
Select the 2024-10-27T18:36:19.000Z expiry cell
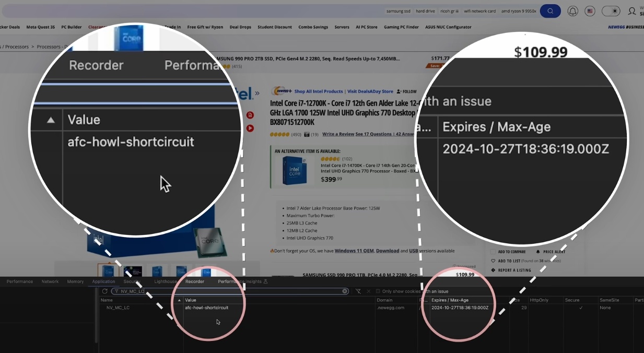[460, 308]
